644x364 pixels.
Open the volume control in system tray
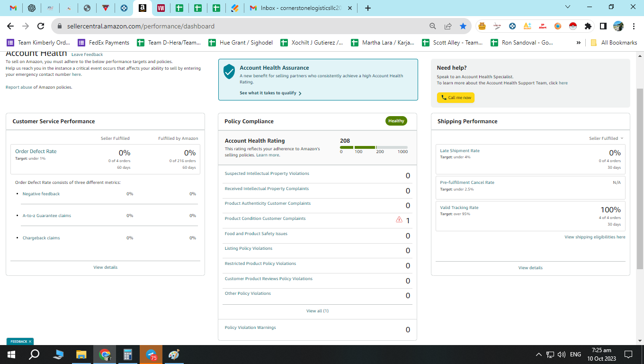click(x=562, y=355)
